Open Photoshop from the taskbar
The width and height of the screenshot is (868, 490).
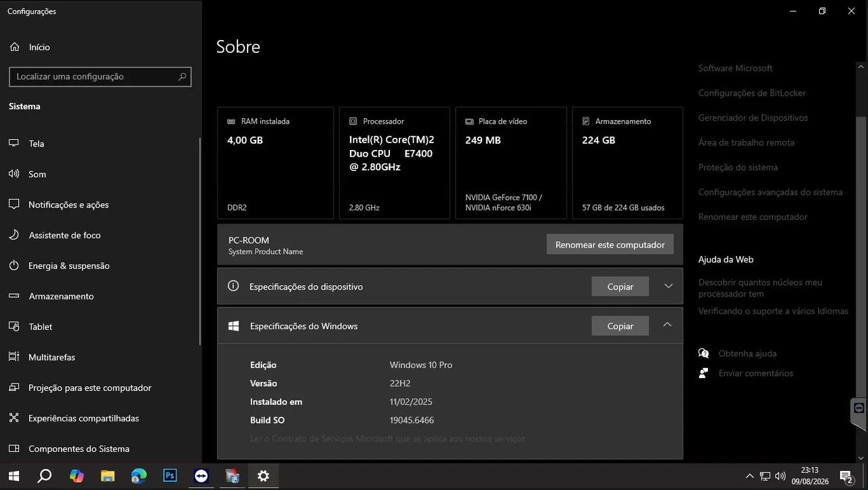[x=170, y=476]
